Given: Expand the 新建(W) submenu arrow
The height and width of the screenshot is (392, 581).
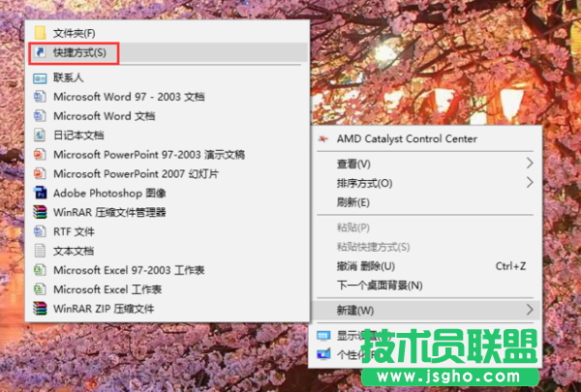Looking at the screenshot, I should (530, 310).
